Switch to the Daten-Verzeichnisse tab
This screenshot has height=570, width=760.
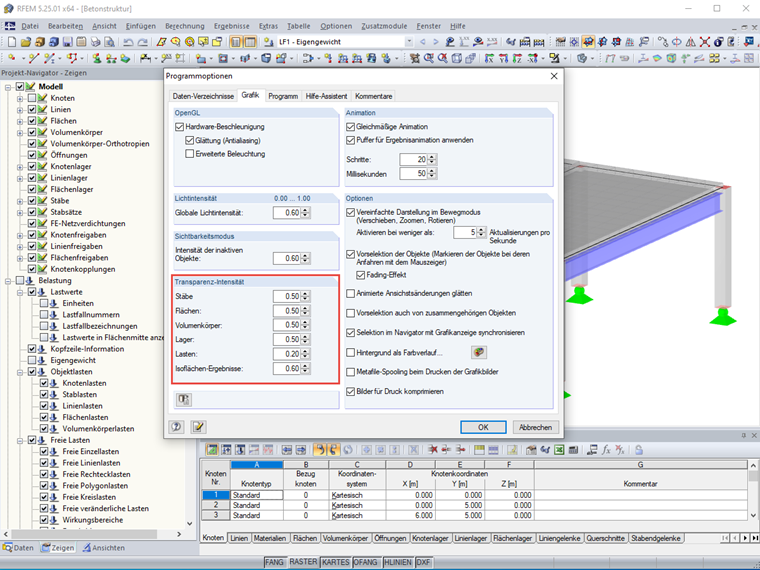[203, 96]
